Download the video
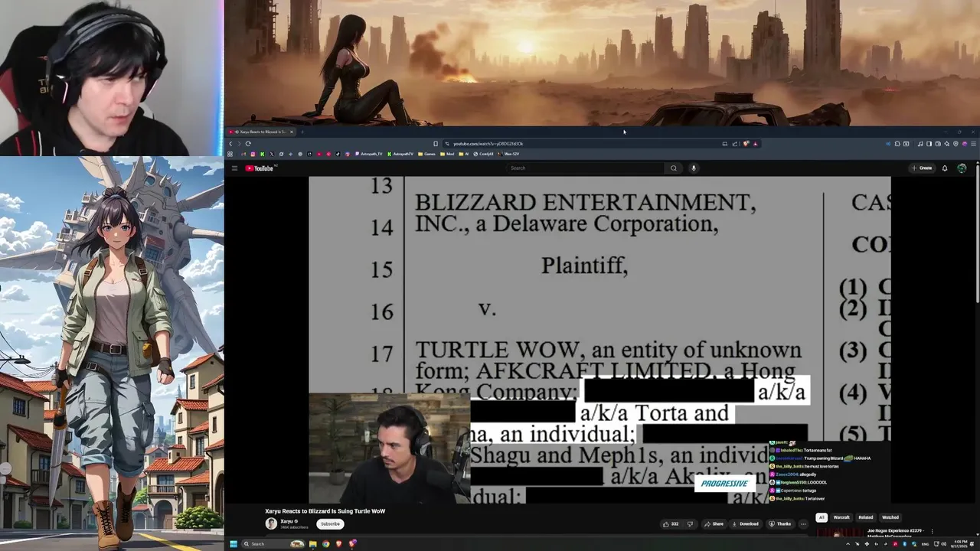Image resolution: width=980 pixels, height=551 pixels. [745, 524]
